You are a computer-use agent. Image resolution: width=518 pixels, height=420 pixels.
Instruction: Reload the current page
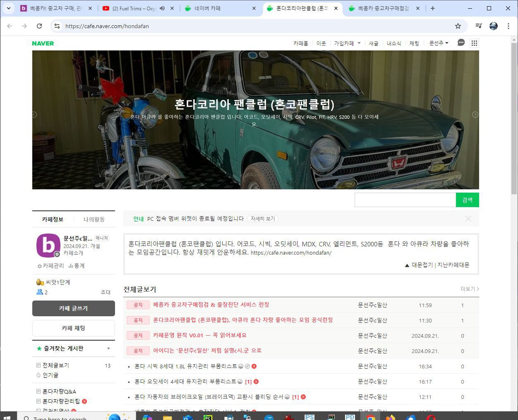[39, 26]
